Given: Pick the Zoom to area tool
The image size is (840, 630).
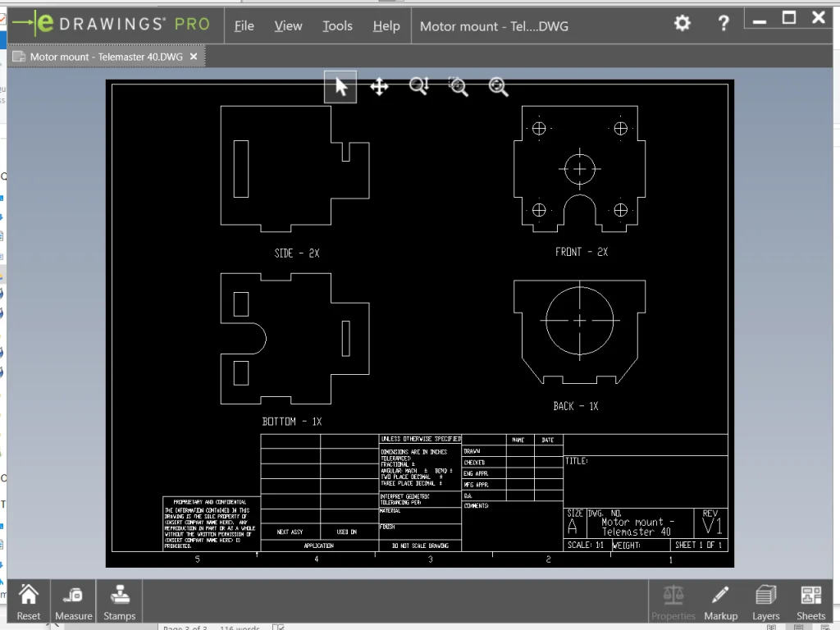Looking at the screenshot, I should (458, 86).
